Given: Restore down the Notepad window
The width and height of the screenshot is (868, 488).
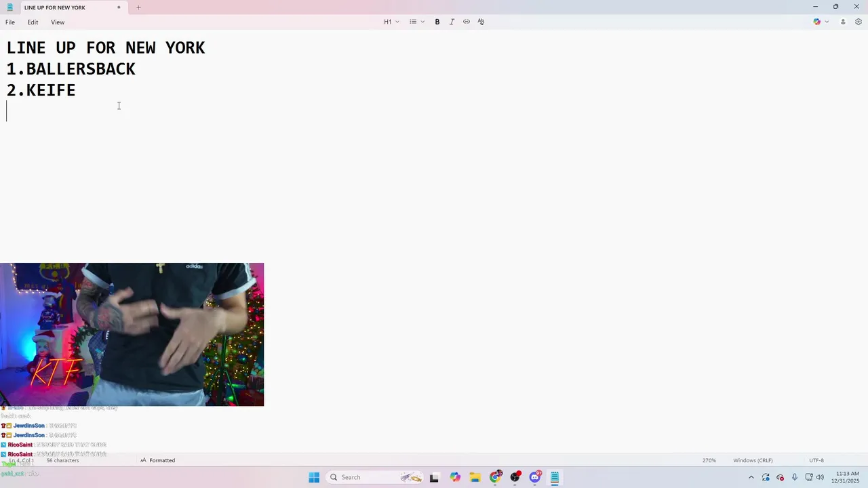Looking at the screenshot, I should pos(835,7).
